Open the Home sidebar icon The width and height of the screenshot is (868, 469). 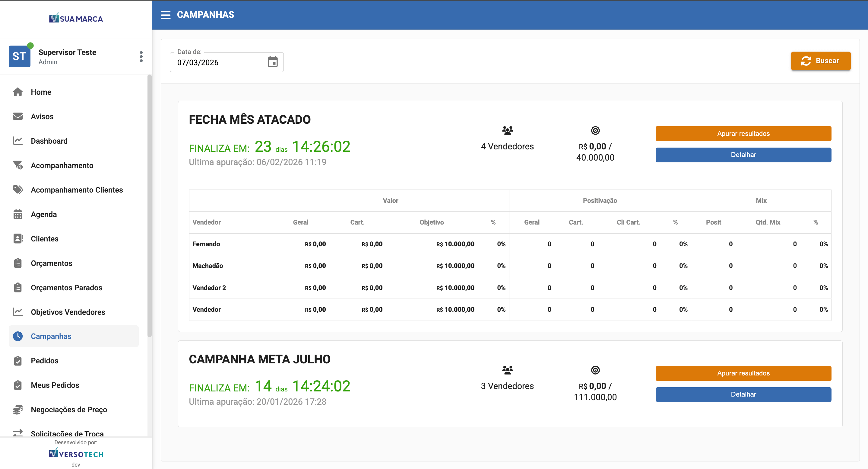(x=18, y=92)
